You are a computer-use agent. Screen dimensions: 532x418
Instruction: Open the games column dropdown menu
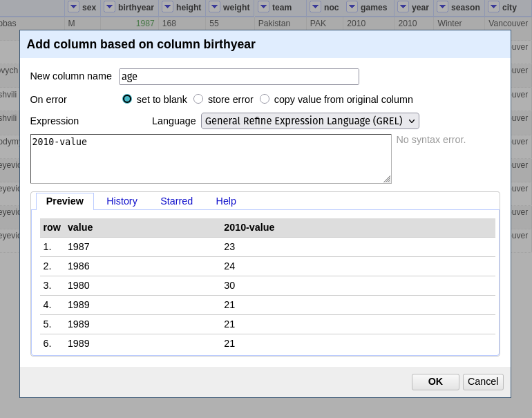point(352,7)
